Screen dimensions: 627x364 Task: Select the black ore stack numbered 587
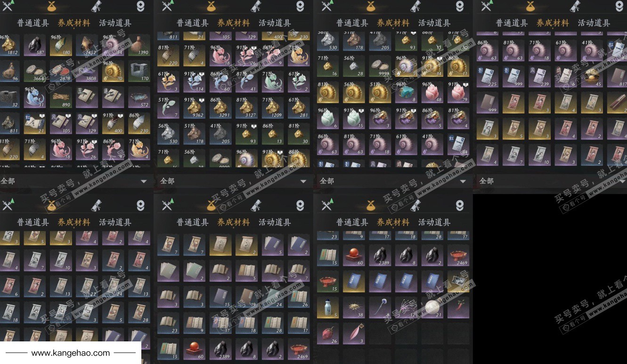click(x=35, y=45)
